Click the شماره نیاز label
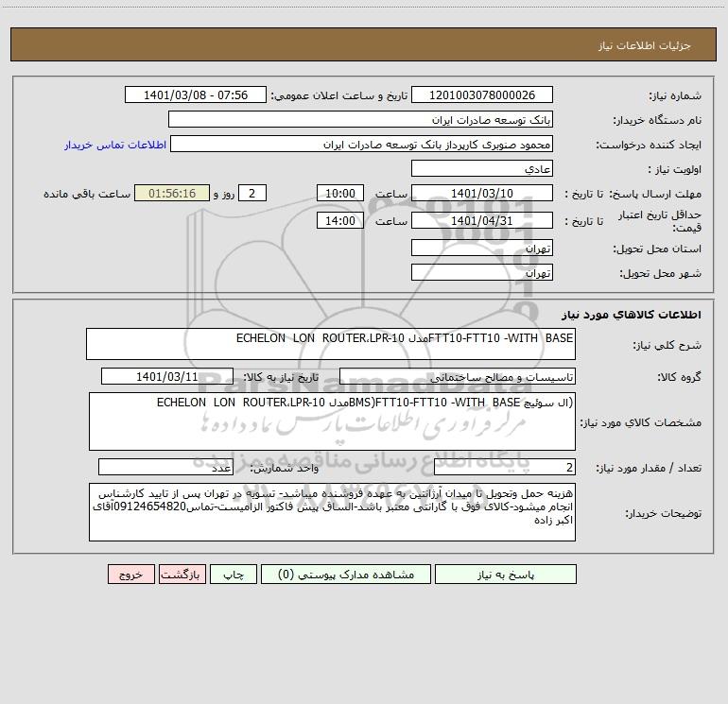Image resolution: width=728 pixels, height=704 pixels. [675, 95]
